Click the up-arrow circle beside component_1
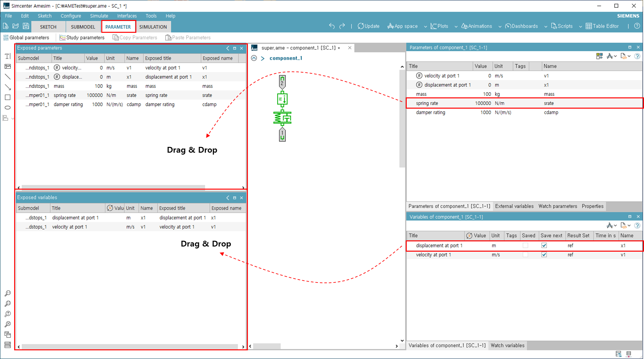Screen dimensions: 644x359 (254, 58)
